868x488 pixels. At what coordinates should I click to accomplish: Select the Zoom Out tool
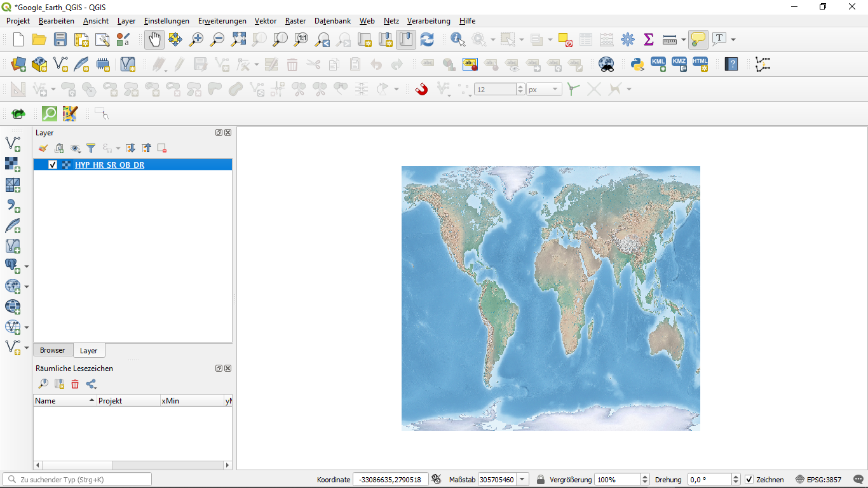[217, 39]
